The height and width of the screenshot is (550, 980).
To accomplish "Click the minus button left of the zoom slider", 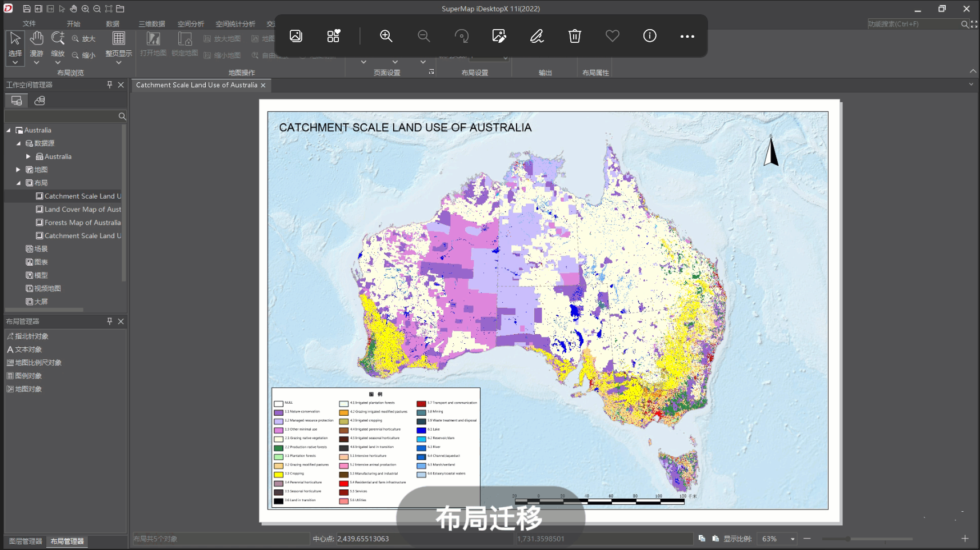I will (x=807, y=539).
